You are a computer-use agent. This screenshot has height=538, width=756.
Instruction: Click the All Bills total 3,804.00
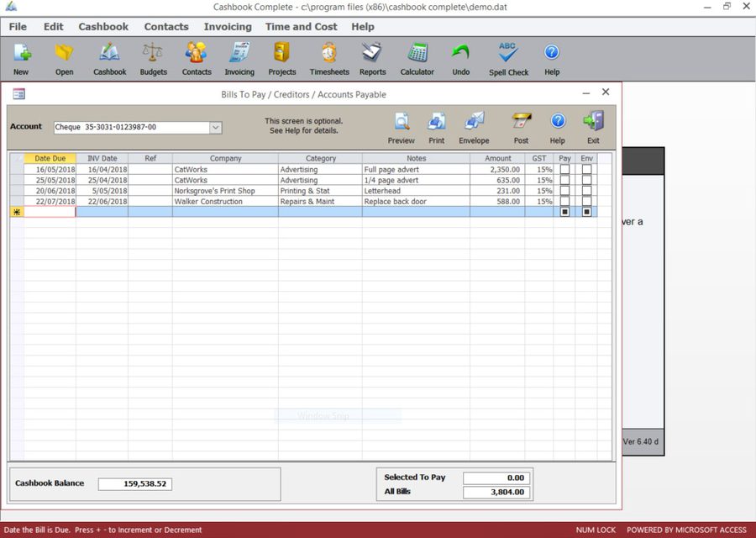[x=496, y=492]
